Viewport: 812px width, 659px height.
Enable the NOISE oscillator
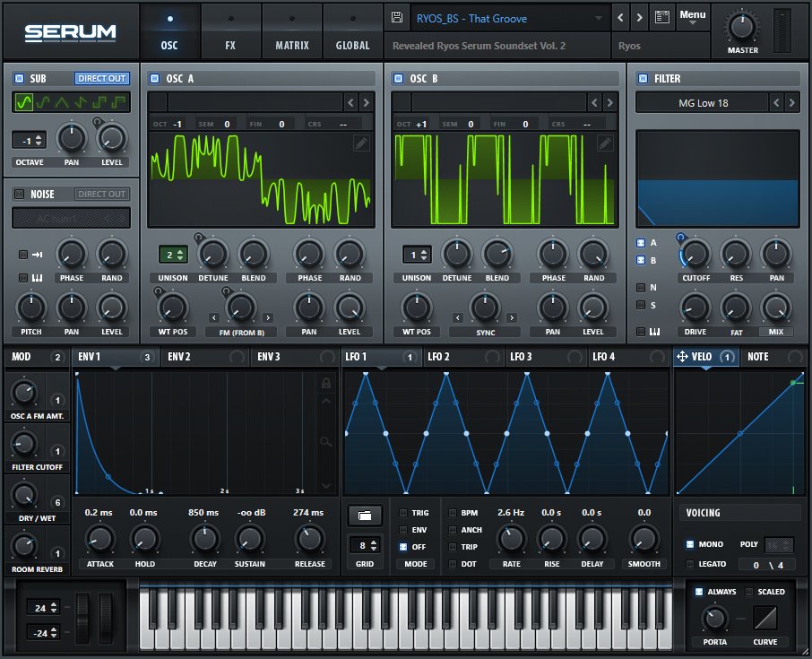pos(19,194)
